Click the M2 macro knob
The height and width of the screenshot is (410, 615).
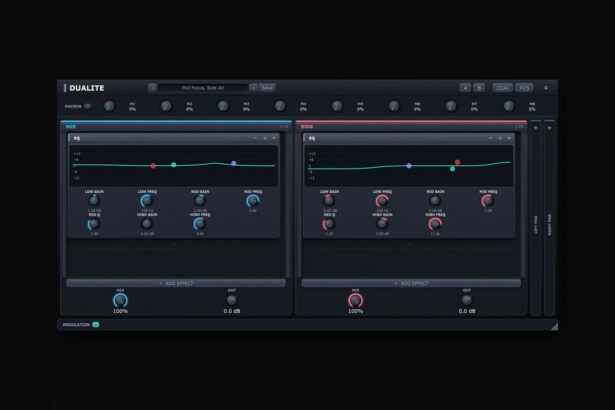click(x=166, y=106)
